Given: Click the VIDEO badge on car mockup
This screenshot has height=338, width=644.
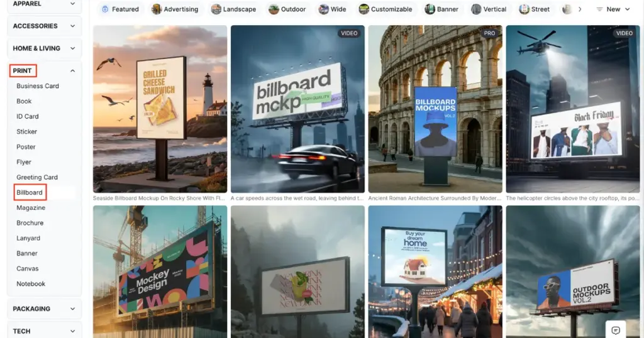Looking at the screenshot, I should tap(349, 33).
